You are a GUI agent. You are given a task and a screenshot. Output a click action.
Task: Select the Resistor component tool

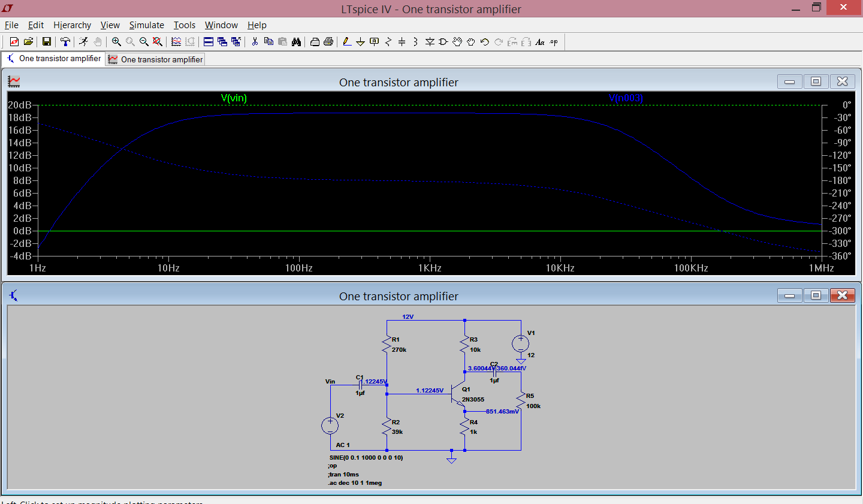pos(388,41)
